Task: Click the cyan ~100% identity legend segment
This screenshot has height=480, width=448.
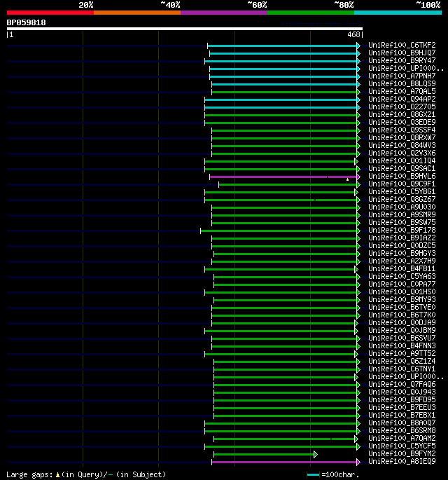Action: [398, 13]
